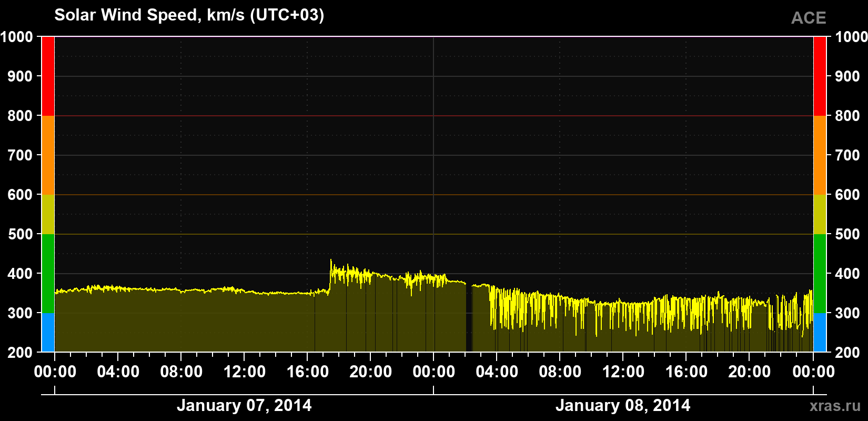Open the xras.ru source label
The image size is (868, 421).
(835, 406)
